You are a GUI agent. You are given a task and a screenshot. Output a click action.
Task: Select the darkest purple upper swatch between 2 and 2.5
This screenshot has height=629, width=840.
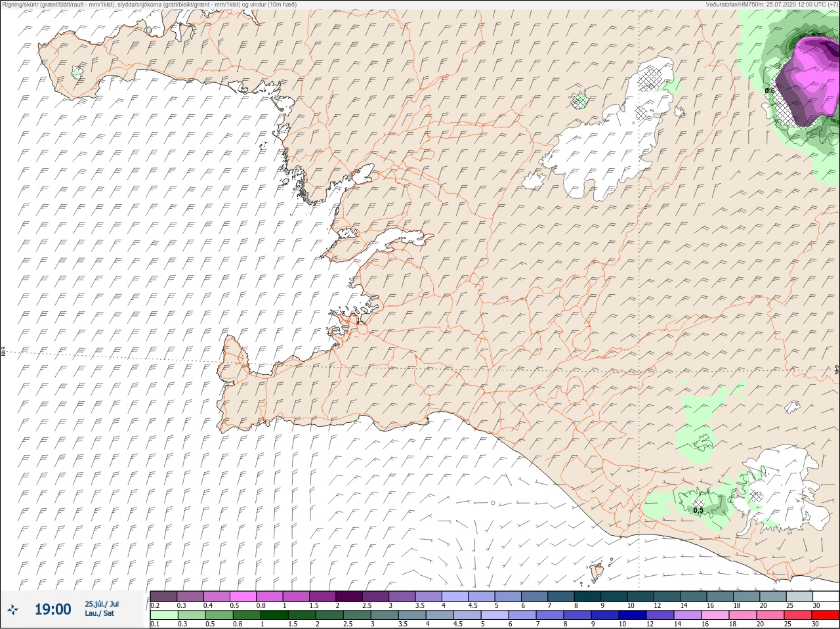click(349, 596)
